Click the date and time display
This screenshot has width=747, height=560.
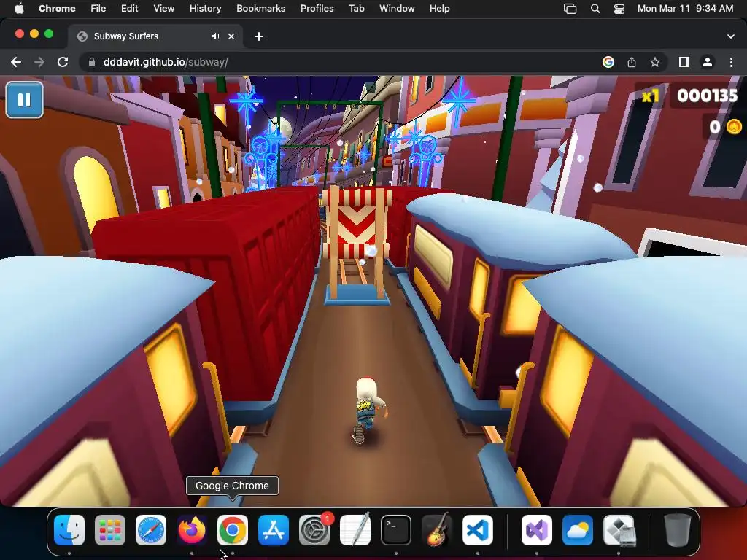[x=686, y=9]
